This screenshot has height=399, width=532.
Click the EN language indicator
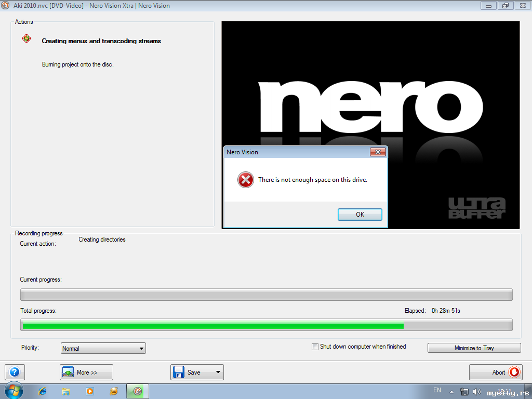[437, 390]
